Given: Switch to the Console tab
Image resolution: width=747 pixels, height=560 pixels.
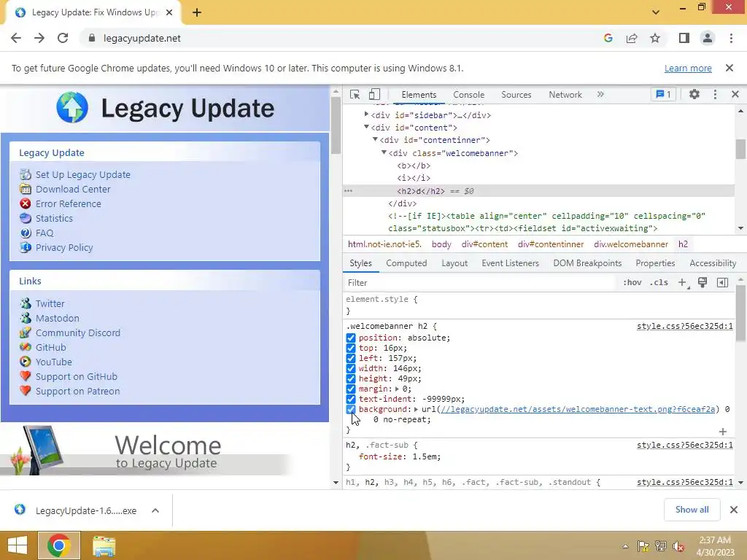Looking at the screenshot, I should [469, 95].
